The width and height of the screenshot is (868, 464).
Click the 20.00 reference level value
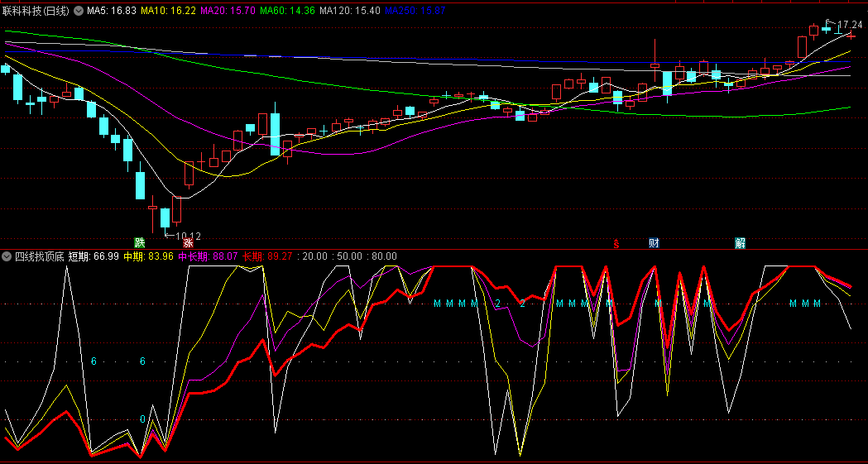click(315, 256)
